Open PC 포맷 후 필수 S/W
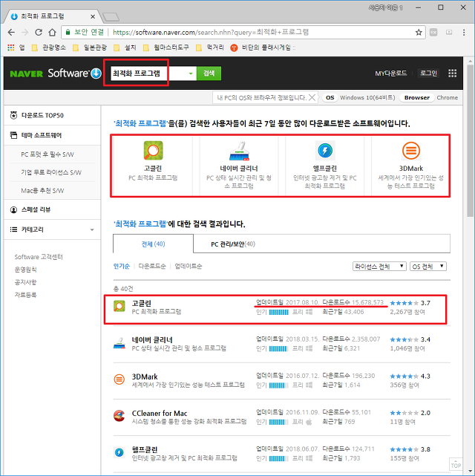This screenshot has height=476, width=475. 47,154
